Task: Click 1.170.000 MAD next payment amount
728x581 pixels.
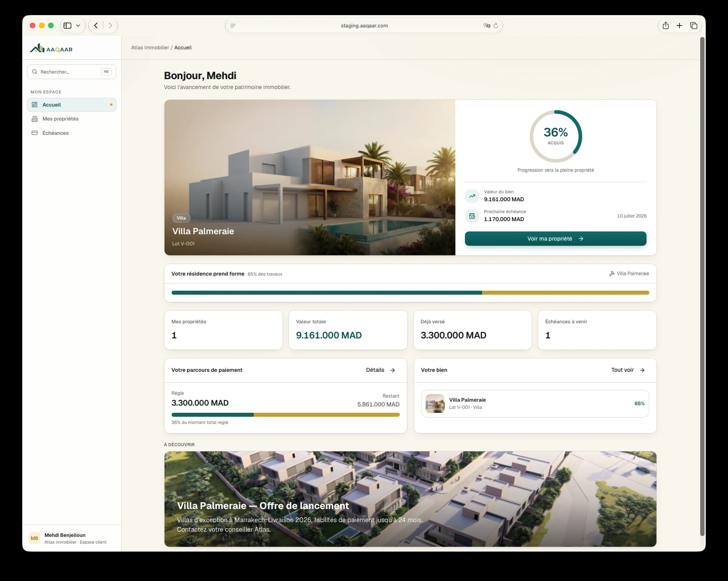Action: pos(503,219)
